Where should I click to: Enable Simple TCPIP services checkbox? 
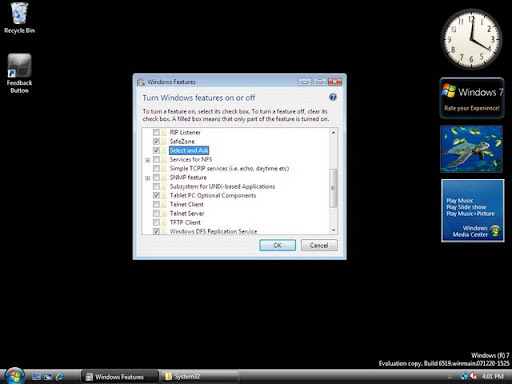point(156,168)
